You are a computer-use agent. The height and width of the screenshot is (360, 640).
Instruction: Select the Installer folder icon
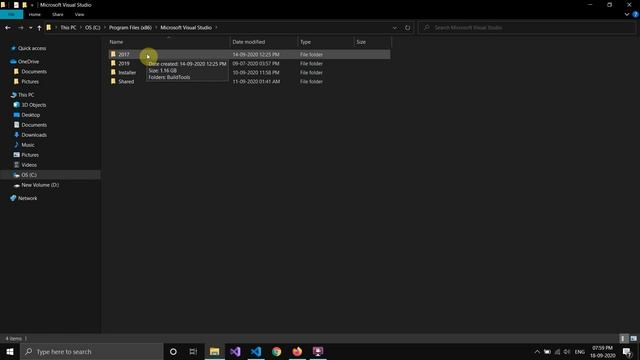113,72
